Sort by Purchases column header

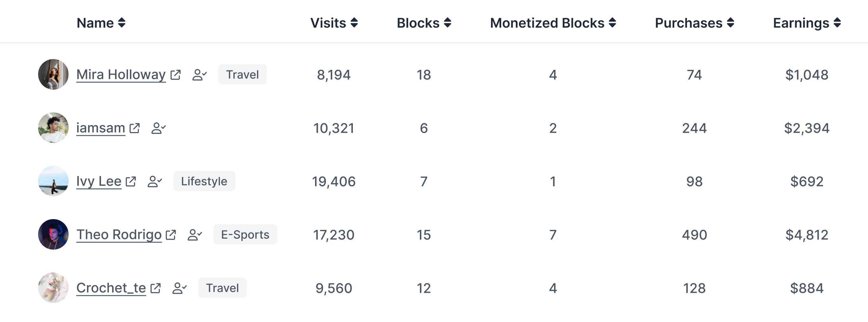click(695, 23)
